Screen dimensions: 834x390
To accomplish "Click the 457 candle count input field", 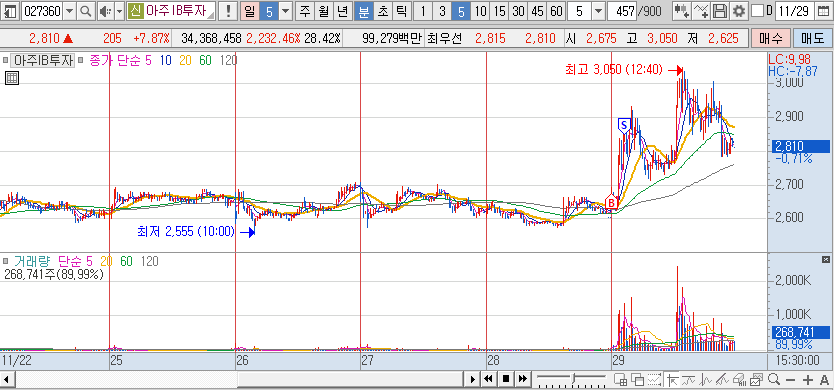I will (622, 11).
